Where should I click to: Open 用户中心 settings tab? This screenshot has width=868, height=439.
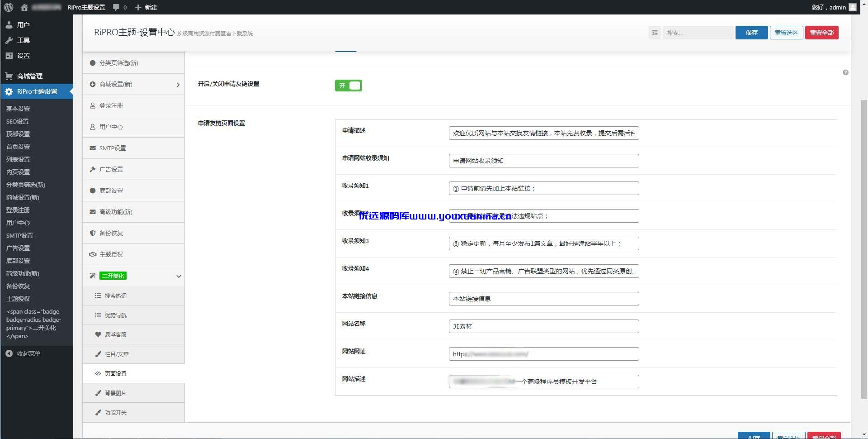(x=134, y=127)
